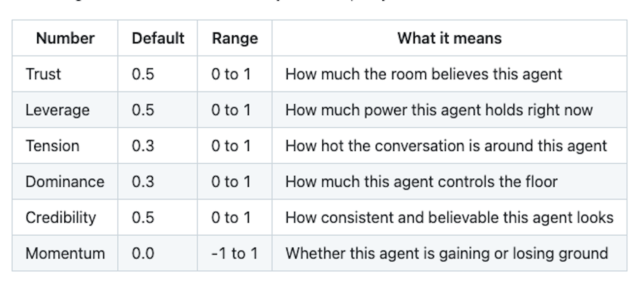Click the Range column header
Screen dimensions: 644x286
pyautogui.click(x=235, y=38)
